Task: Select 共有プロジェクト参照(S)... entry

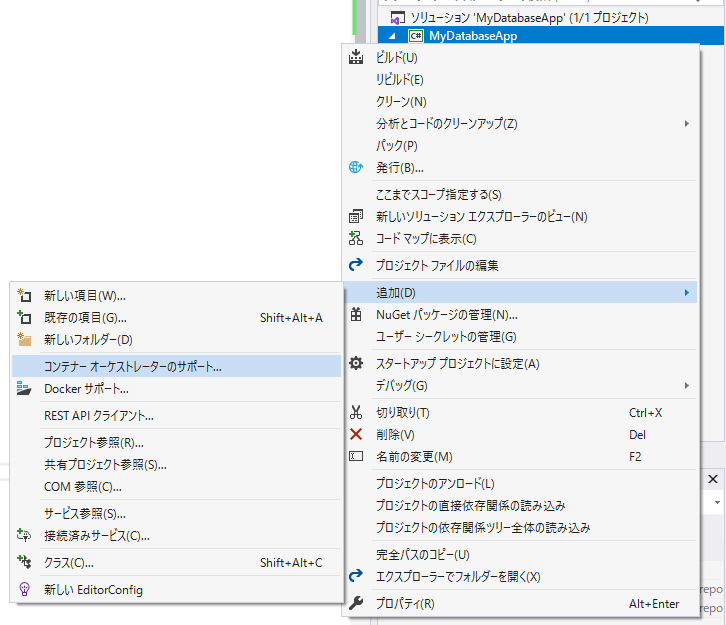Action: (x=176, y=464)
